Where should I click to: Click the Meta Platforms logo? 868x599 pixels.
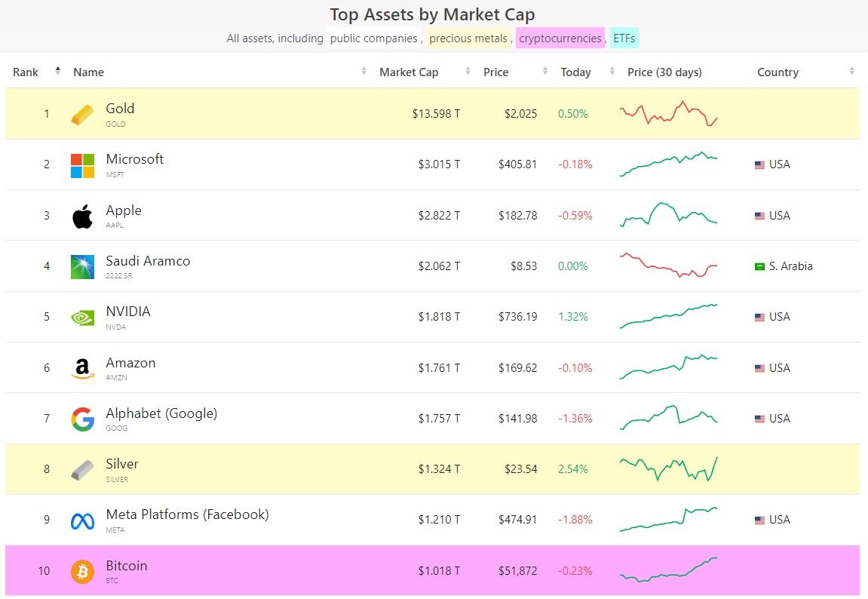click(82, 521)
